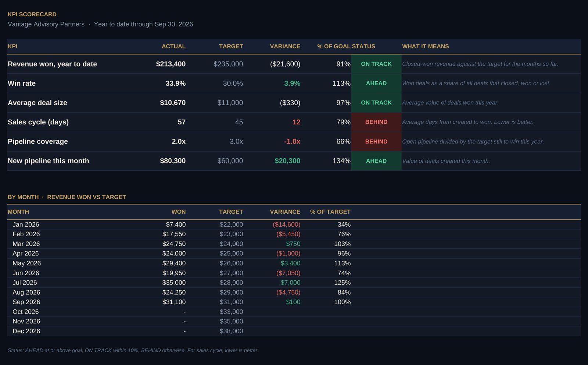This screenshot has width=588, height=365.
Task: Click the $213,400 actual revenue value
Action: pyautogui.click(x=171, y=64)
